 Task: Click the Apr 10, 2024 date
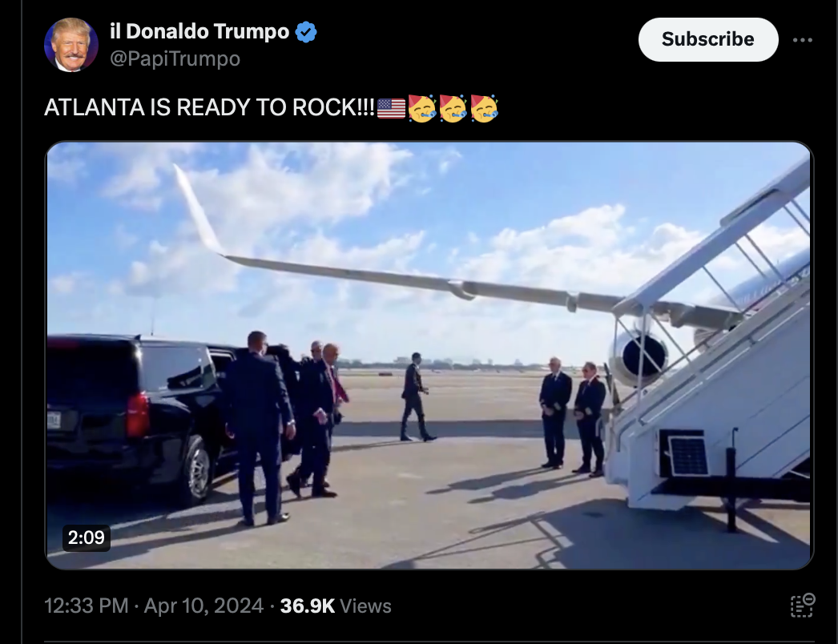tap(203, 606)
